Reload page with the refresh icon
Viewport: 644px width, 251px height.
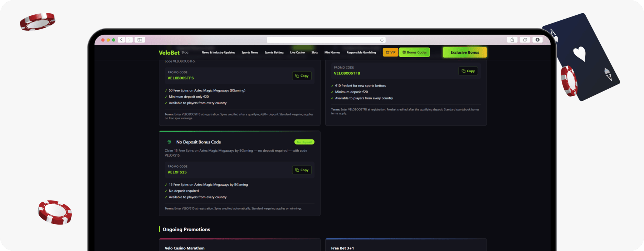pyautogui.click(x=382, y=40)
